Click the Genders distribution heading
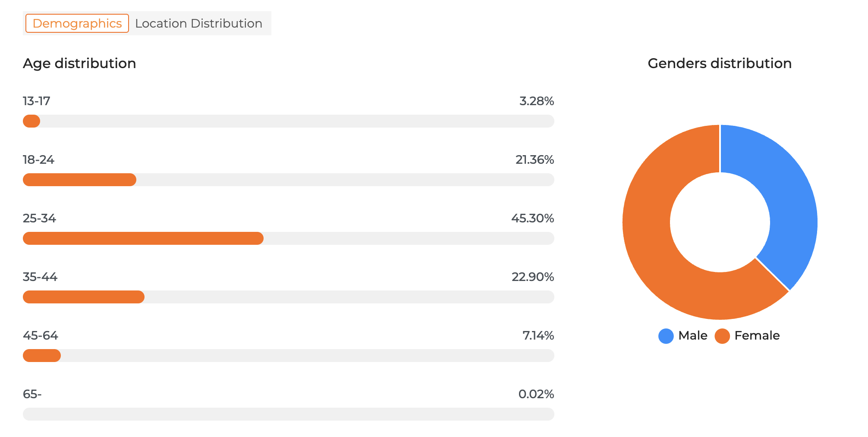This screenshot has height=437, width=868. [720, 63]
